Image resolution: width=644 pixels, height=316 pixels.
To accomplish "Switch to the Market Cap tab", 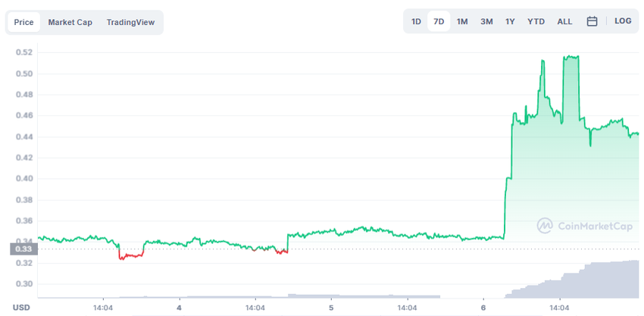I will pos(70,22).
